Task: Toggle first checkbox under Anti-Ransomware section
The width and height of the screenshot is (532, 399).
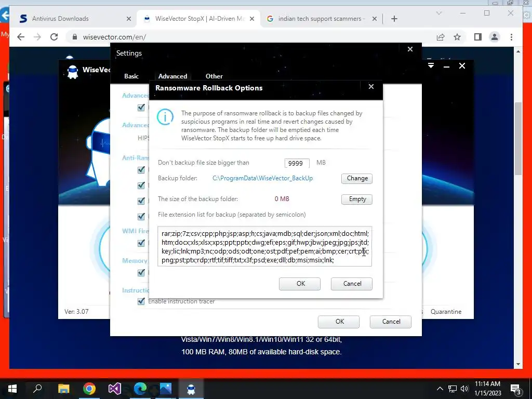Action: click(141, 170)
